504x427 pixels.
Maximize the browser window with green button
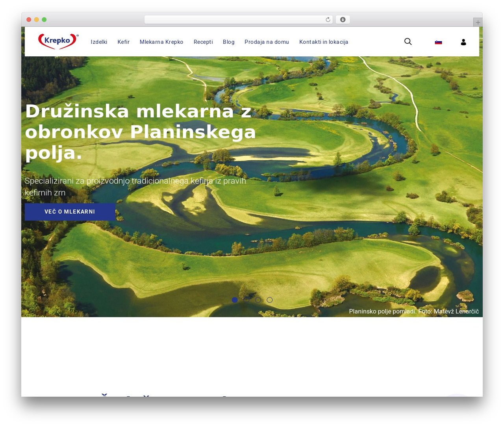pos(44,20)
